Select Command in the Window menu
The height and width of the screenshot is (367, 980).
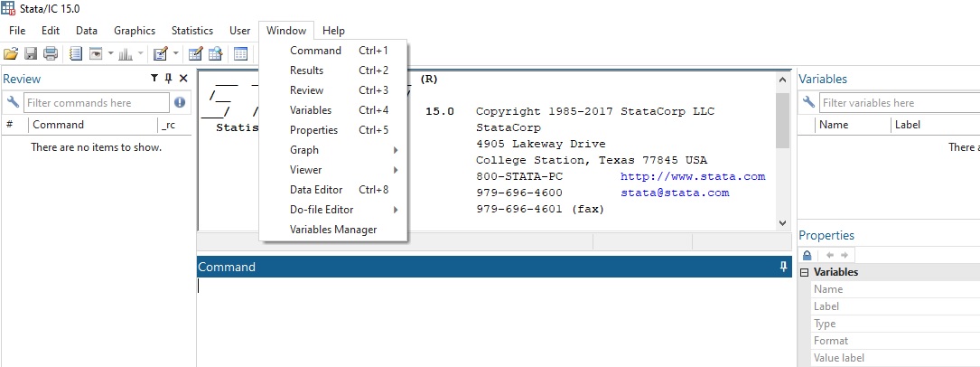(x=333, y=51)
